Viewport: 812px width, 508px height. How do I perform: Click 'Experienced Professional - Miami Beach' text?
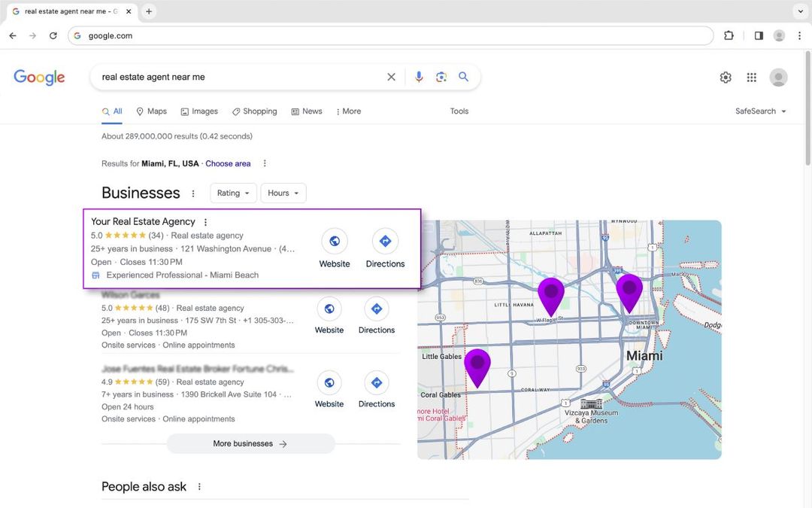tap(182, 275)
